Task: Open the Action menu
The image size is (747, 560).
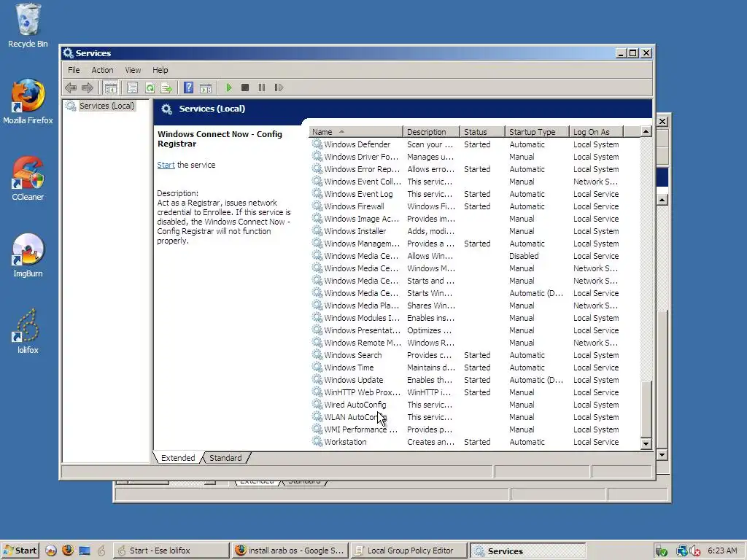Action: coord(102,70)
